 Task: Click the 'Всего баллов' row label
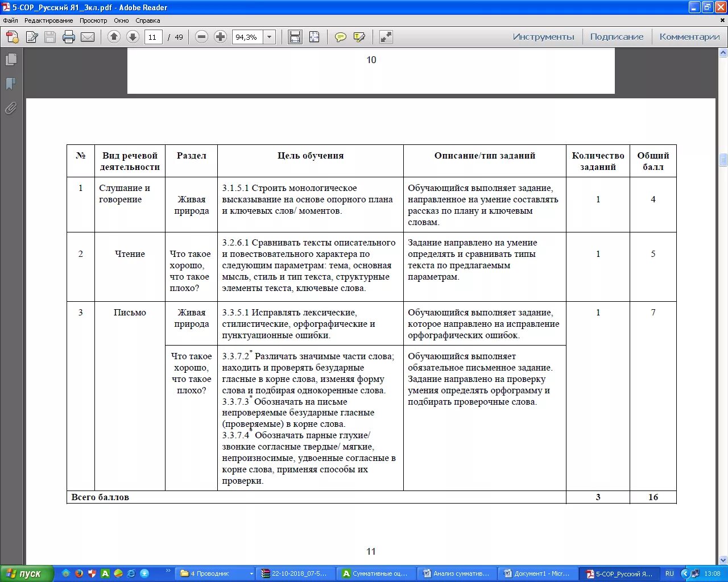[100, 497]
